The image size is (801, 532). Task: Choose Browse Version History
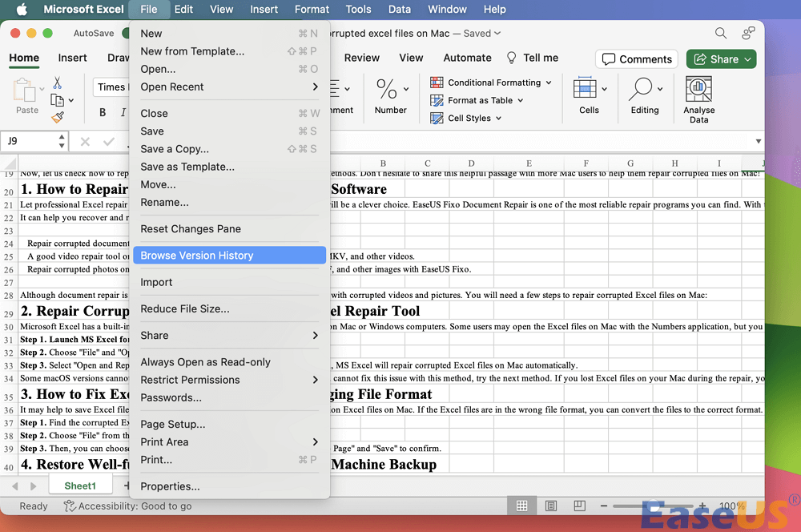(x=197, y=256)
